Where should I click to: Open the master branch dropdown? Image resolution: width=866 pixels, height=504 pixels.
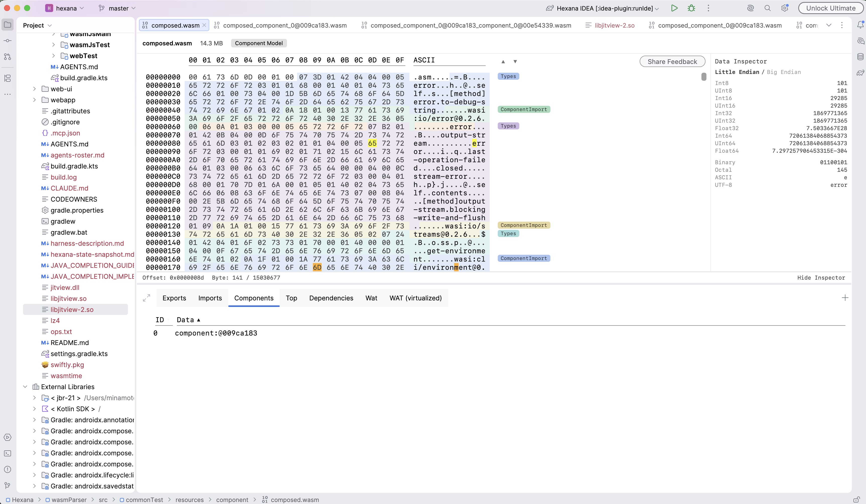117,8
